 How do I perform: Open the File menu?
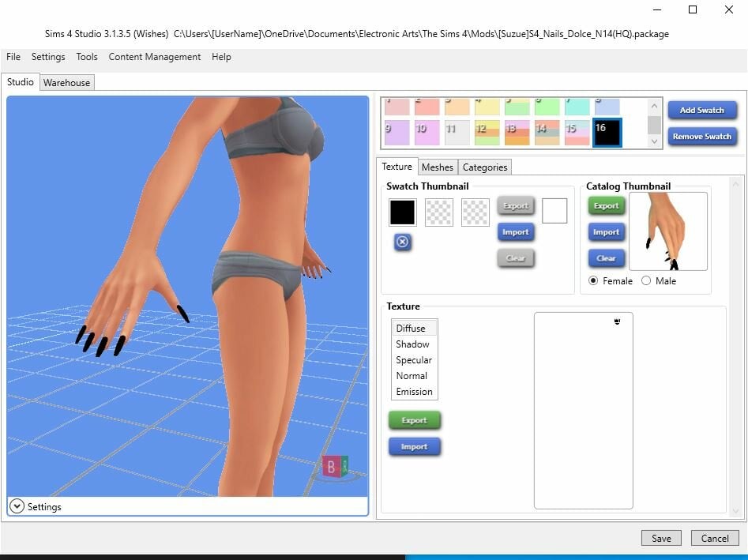point(13,57)
